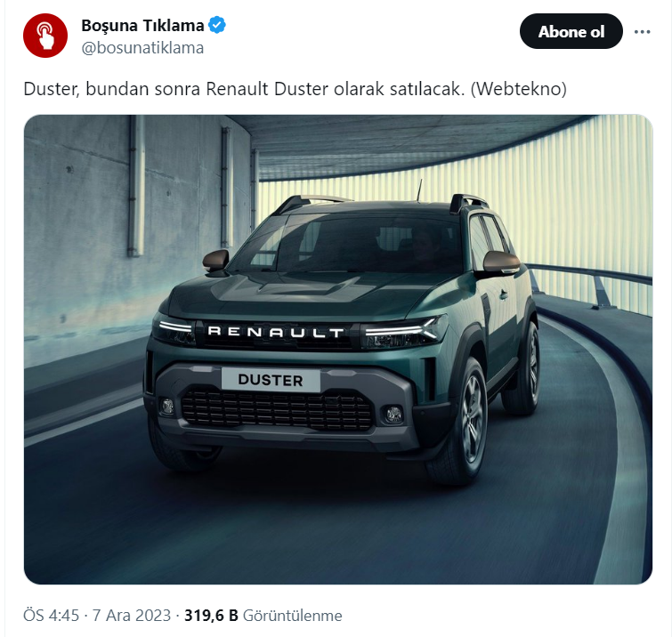Click the ÖS 4:45 timestamp
672x637 pixels.
point(51,616)
